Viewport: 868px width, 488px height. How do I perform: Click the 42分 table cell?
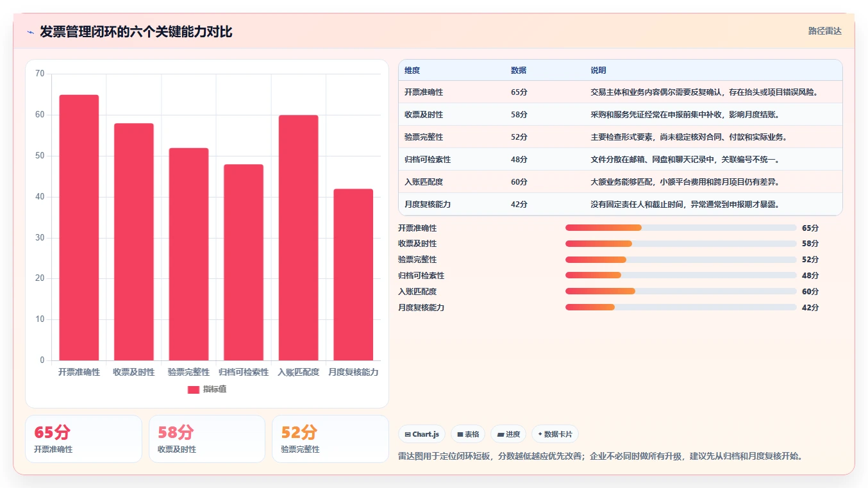pyautogui.click(x=519, y=205)
